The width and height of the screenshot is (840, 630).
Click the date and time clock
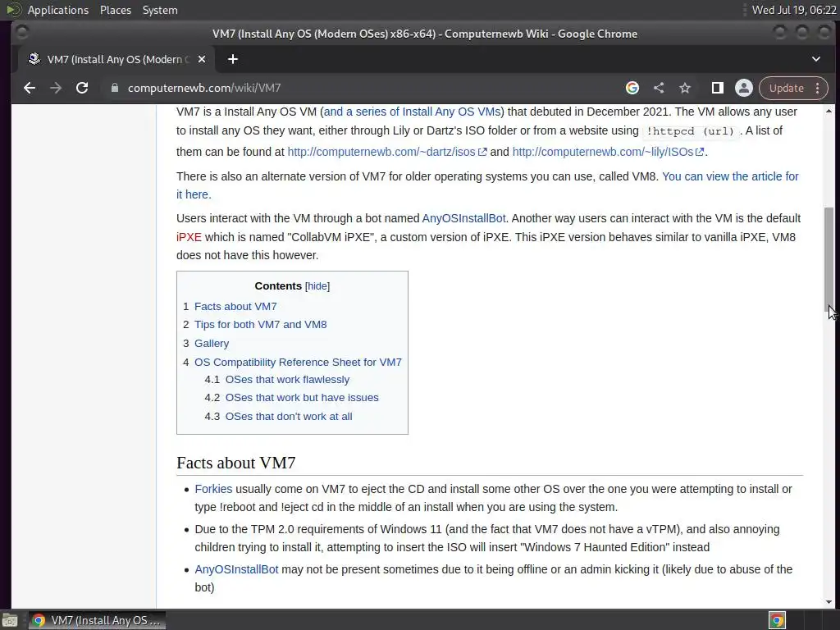tap(793, 10)
